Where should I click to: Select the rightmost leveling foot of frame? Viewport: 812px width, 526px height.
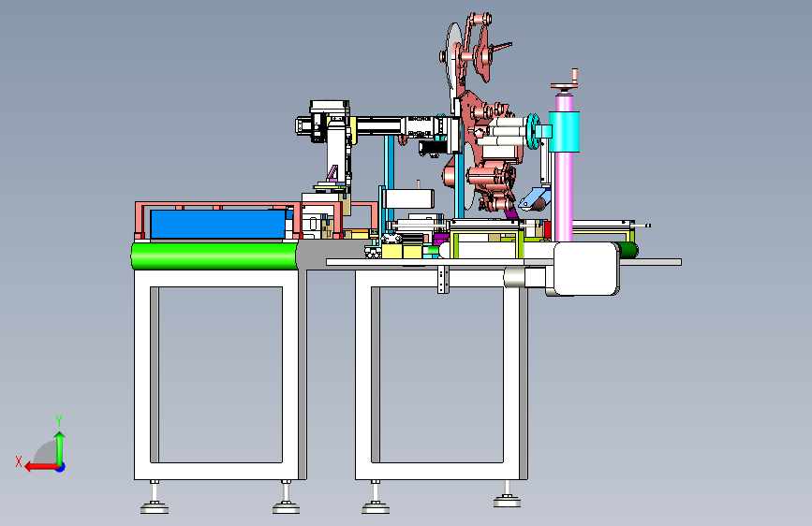[507, 494]
